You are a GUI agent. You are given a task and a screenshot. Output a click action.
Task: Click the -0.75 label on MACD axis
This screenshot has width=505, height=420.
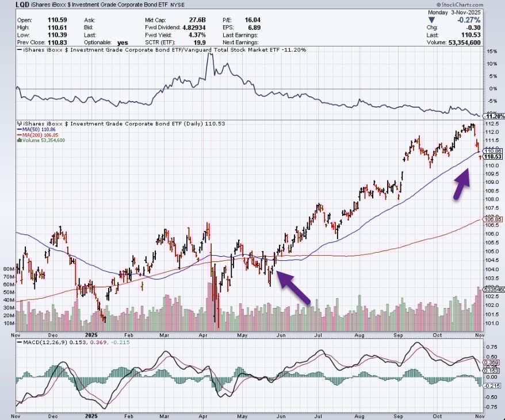coord(491,407)
